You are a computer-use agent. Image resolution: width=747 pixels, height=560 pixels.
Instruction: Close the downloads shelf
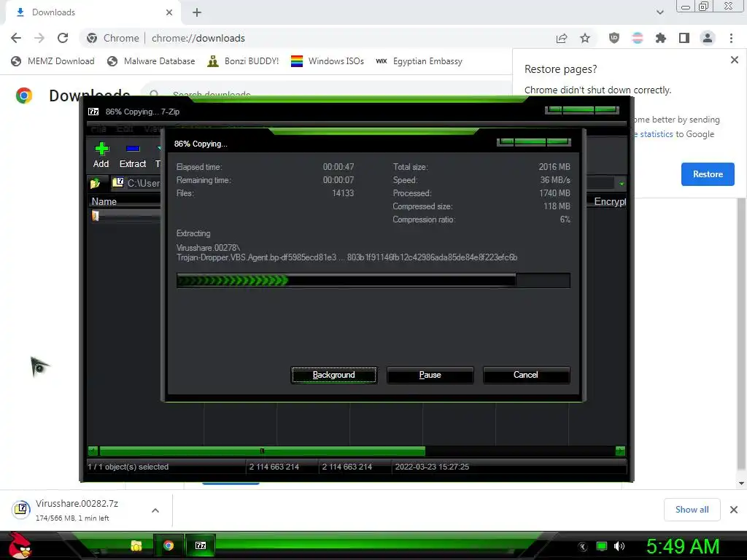point(734,510)
